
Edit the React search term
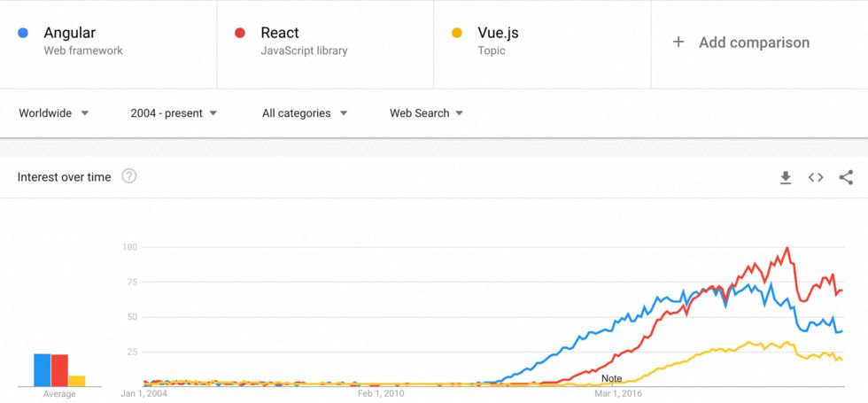(280, 34)
